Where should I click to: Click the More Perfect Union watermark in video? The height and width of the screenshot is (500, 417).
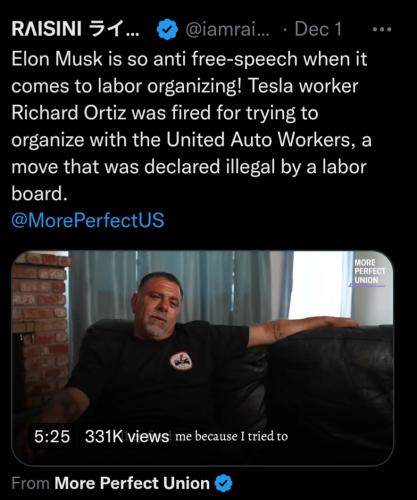(369, 272)
